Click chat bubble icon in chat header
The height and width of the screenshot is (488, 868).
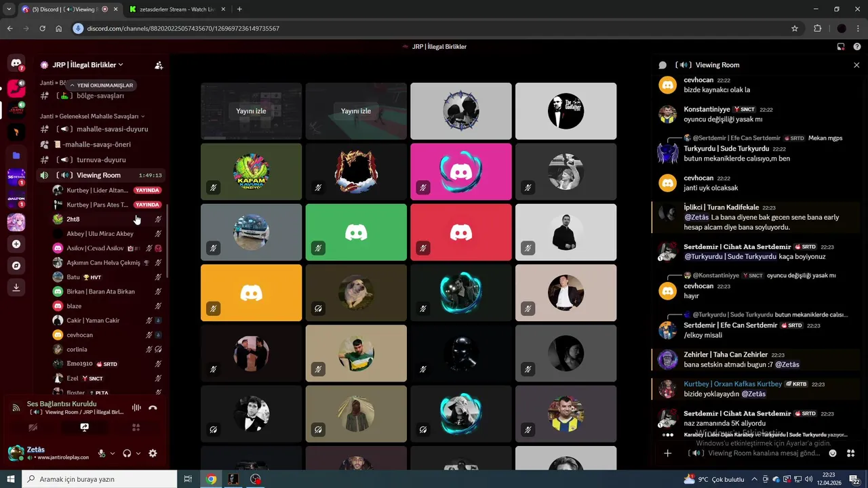(x=663, y=65)
